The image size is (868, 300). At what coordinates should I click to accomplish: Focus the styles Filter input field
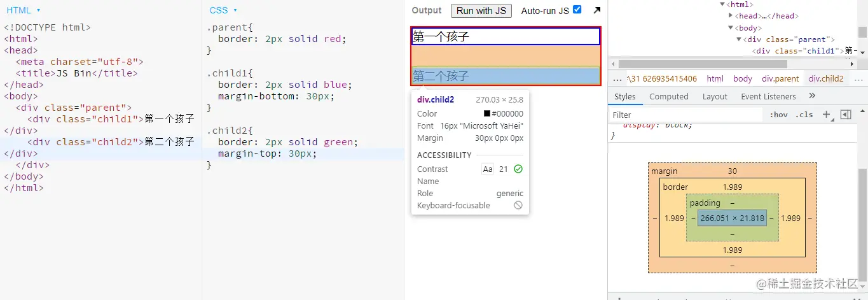point(685,115)
